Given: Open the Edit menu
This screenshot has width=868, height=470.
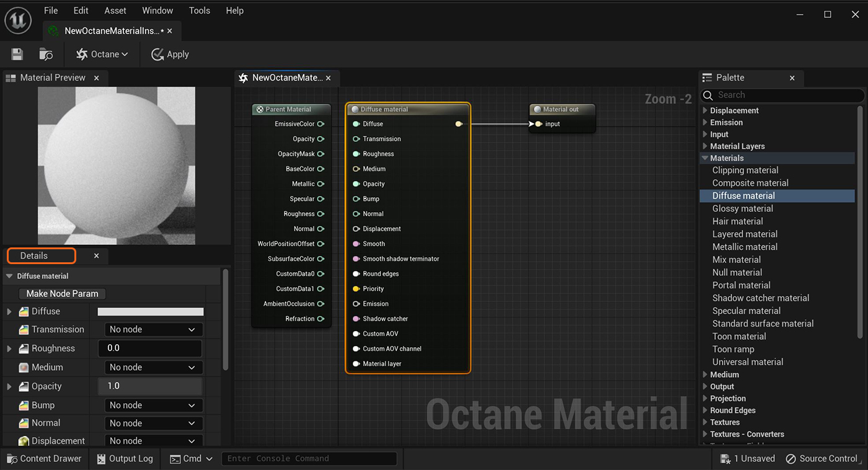Looking at the screenshot, I should tap(81, 11).
